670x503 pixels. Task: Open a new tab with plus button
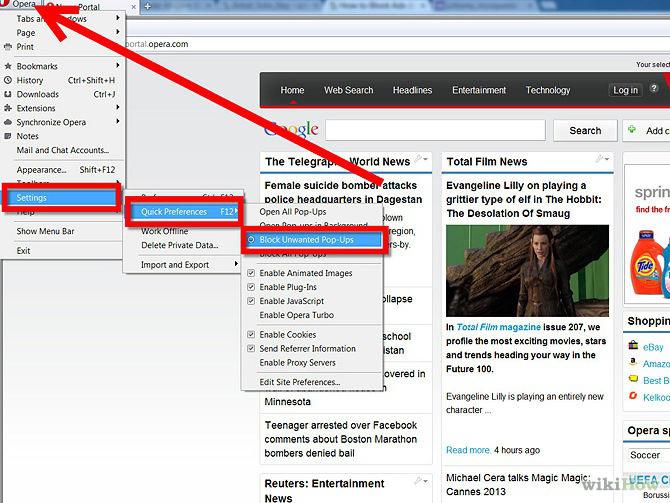(x=147, y=6)
